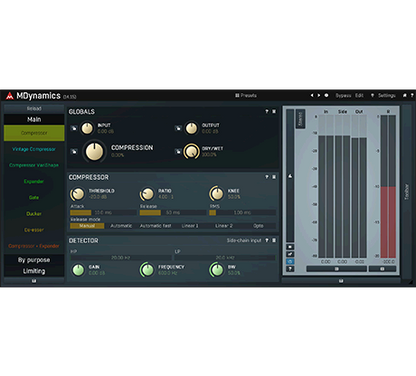Open the Compressor panel menu icon

(274, 177)
